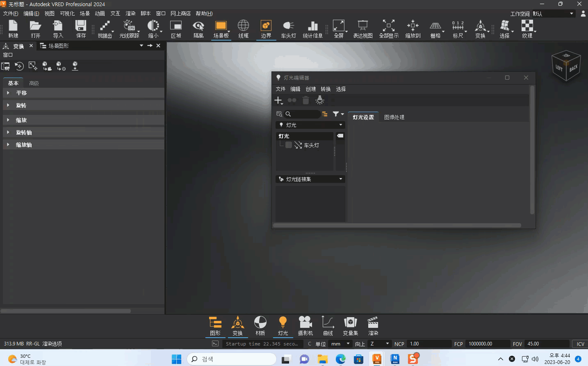Click the 纹理 texture toolbar icon
The image size is (588, 366).
click(527, 29)
